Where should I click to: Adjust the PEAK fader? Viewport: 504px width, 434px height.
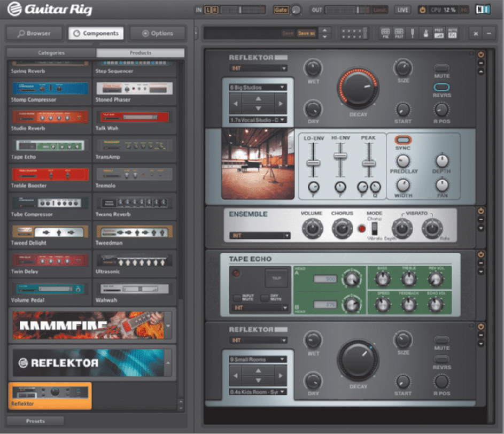click(x=369, y=164)
